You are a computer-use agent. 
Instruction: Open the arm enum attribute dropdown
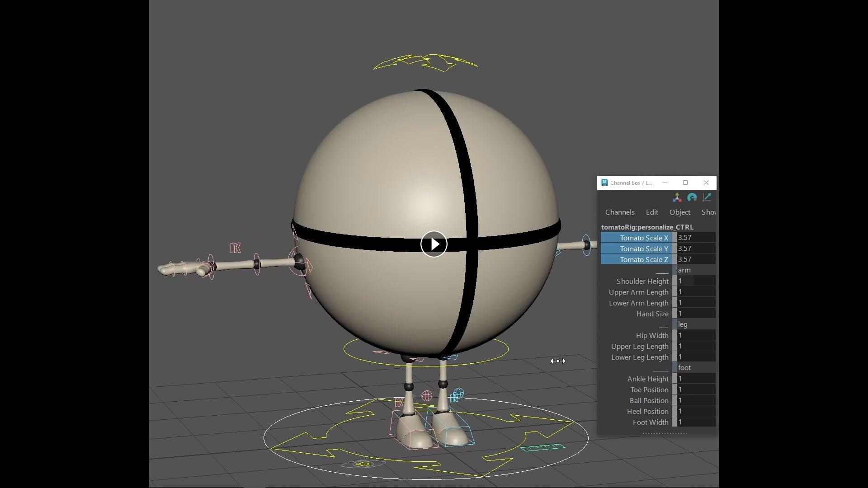[695, 270]
